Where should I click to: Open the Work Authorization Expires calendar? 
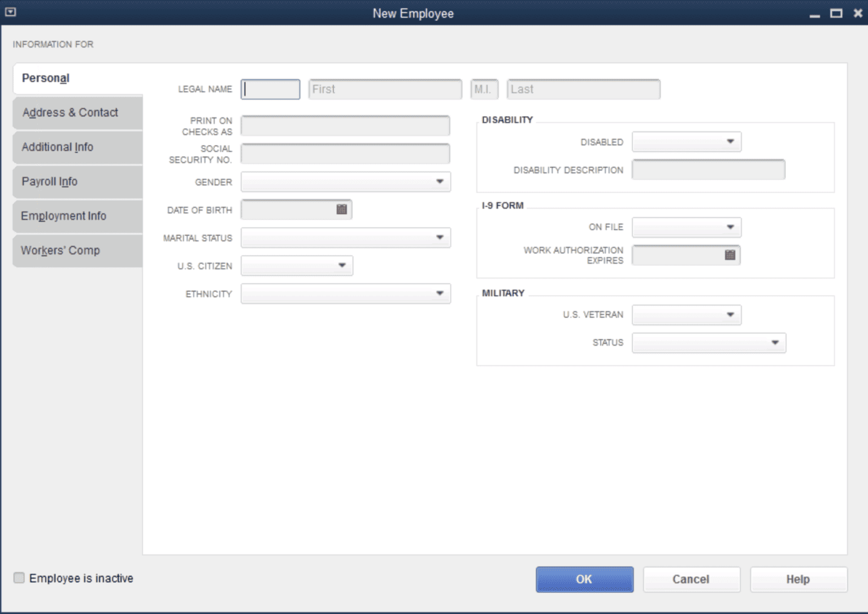tap(730, 255)
